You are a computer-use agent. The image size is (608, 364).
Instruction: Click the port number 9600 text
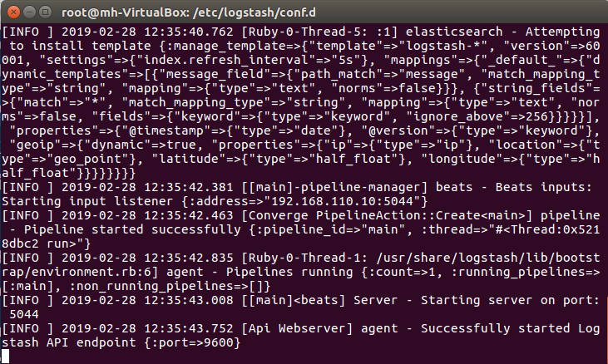[218, 342]
